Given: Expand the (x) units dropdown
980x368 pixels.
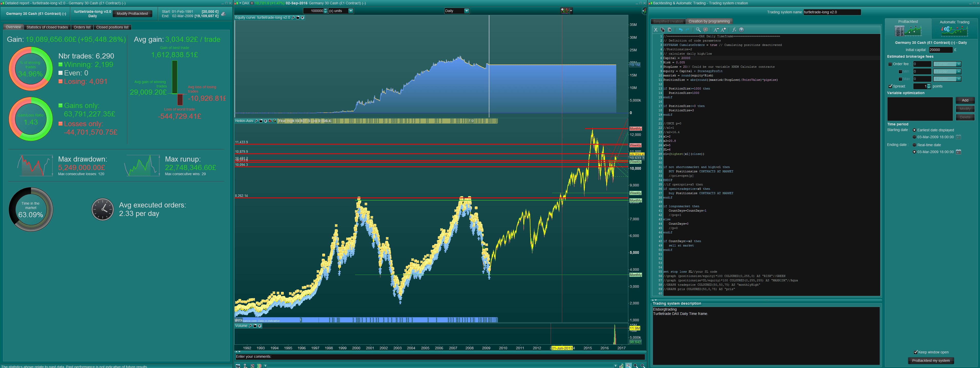Looking at the screenshot, I should 350,11.
